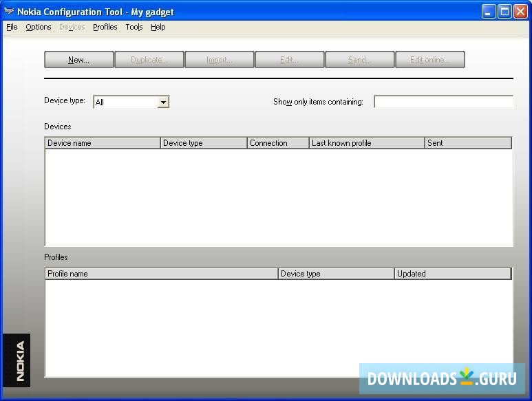The height and width of the screenshot is (401, 532).
Task: Close the Nokia Configuration Tool window
Action: pos(520,12)
